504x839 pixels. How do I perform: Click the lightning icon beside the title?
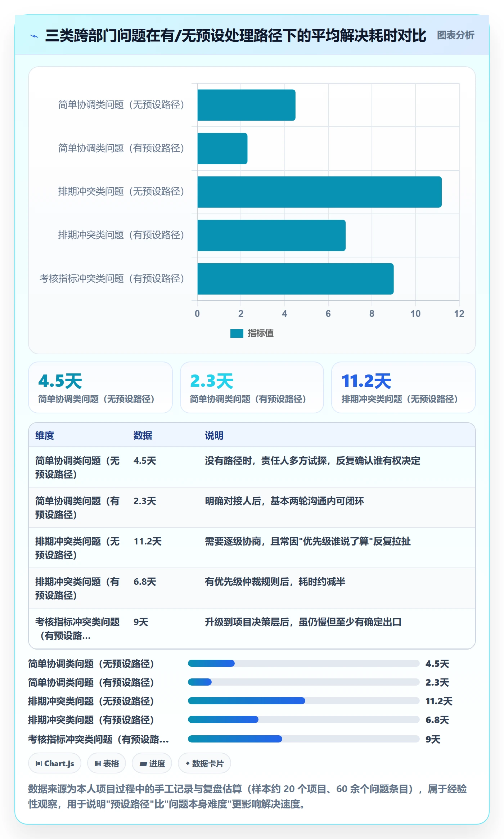click(x=34, y=36)
